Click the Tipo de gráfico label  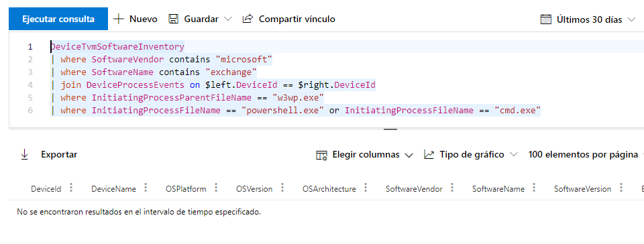click(472, 155)
